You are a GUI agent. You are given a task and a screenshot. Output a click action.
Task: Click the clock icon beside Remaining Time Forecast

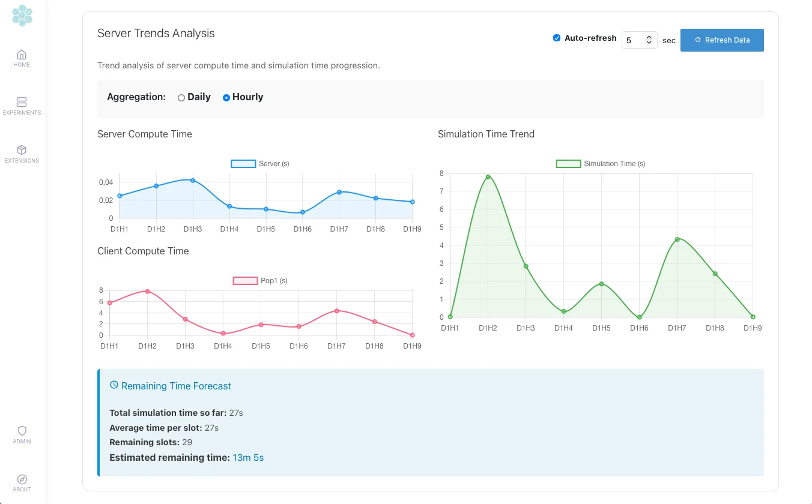[114, 385]
